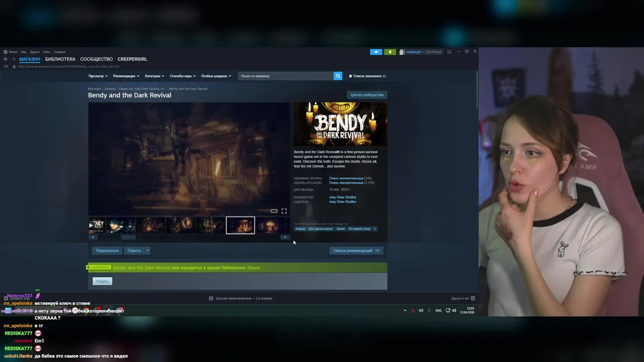644x362 pixels.
Task: Go forward using the Steam forward arrow
Action: click(13, 59)
